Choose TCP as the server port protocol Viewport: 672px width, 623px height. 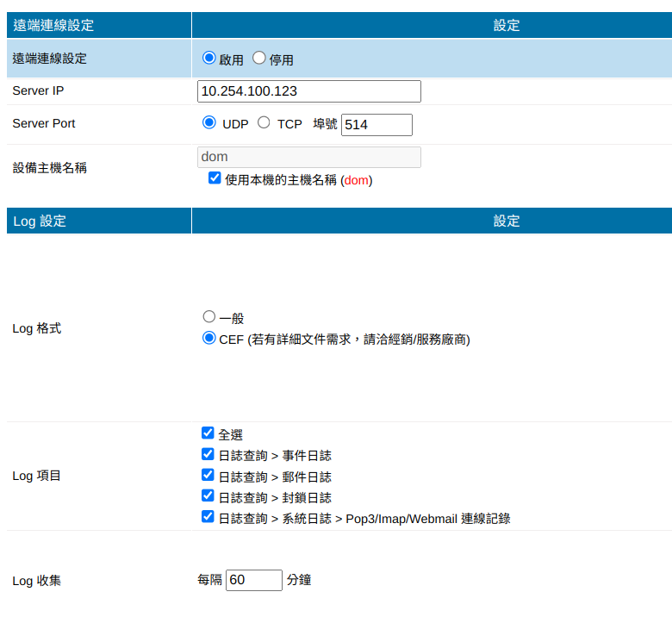coord(264,123)
